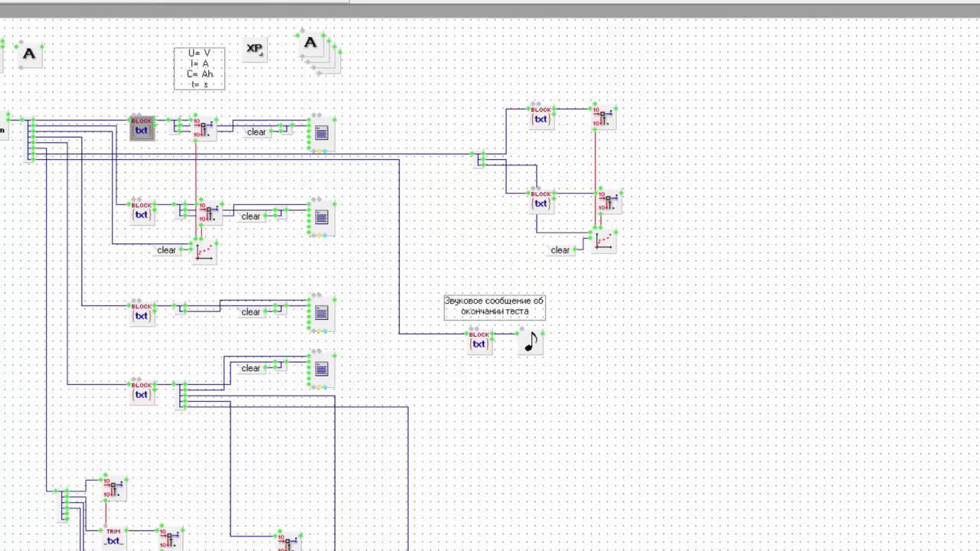980x551 pixels.
Task: Select the left-hand line chart node
Action: [204, 250]
